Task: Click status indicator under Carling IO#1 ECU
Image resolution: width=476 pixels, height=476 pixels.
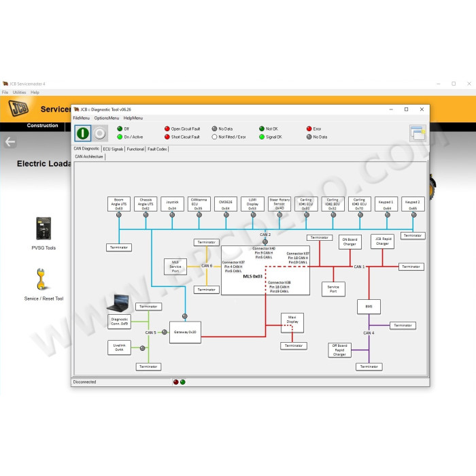Action: (x=307, y=215)
